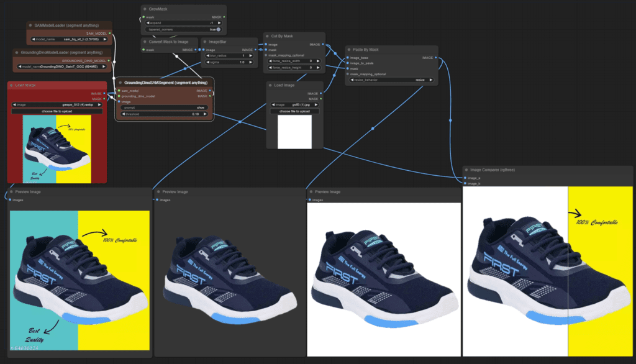
Task: Click the images input port of white-background preview
Action: 309,200
